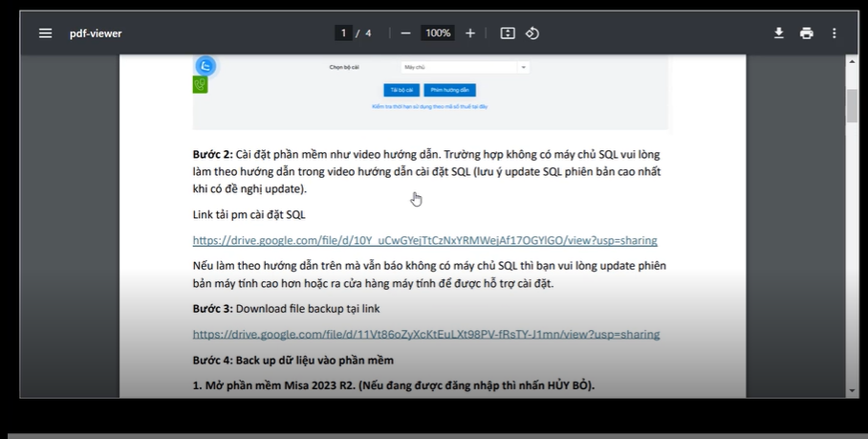Click the scrollbar up arrow
Screen dimensions: 868x439
(852, 61)
